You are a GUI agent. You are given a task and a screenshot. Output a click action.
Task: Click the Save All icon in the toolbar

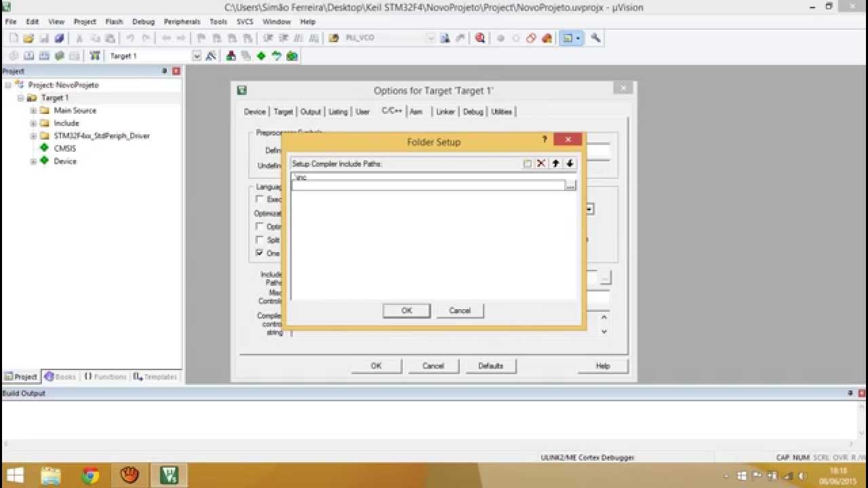coord(59,39)
